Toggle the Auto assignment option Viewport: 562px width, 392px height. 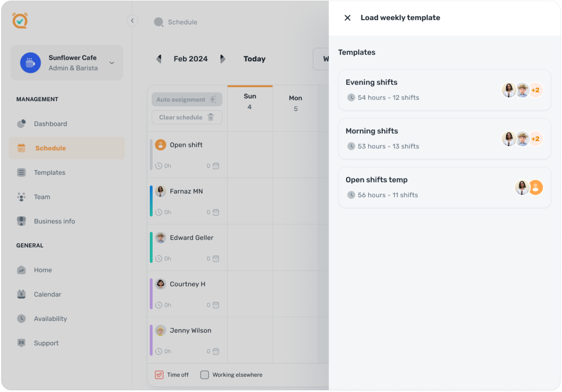186,99
